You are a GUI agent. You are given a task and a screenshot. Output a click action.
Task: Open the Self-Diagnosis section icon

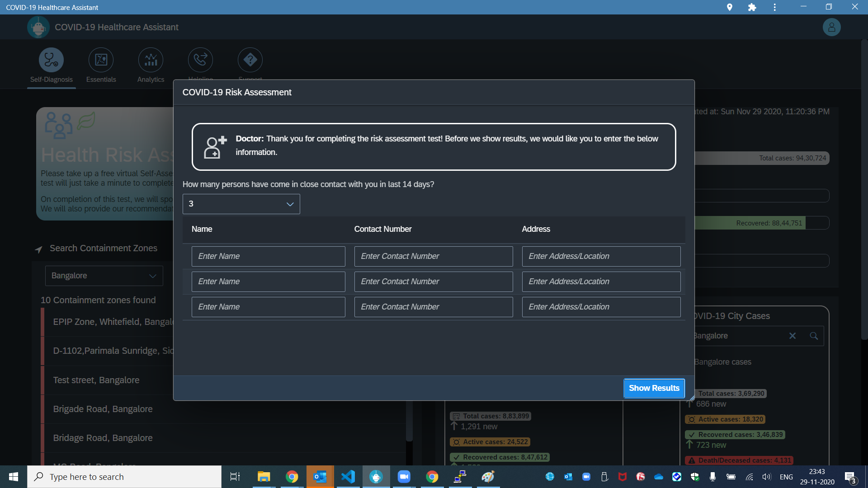click(51, 60)
